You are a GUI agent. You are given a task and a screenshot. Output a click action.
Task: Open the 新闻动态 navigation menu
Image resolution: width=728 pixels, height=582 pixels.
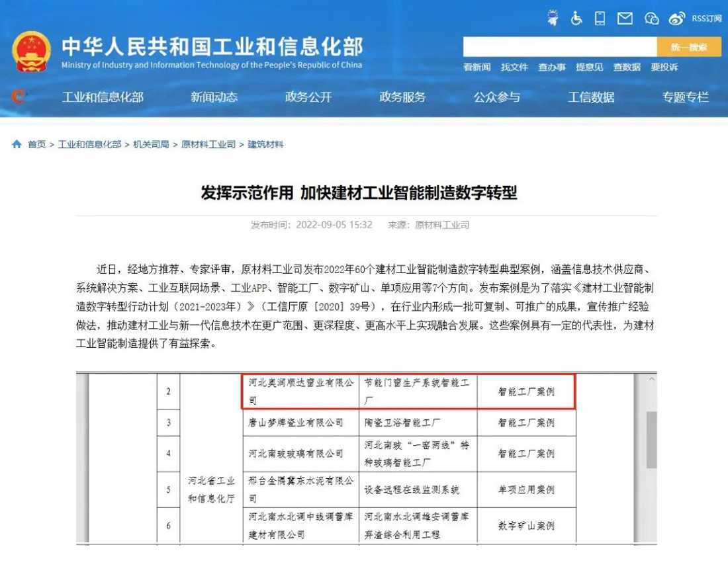pyautogui.click(x=214, y=97)
